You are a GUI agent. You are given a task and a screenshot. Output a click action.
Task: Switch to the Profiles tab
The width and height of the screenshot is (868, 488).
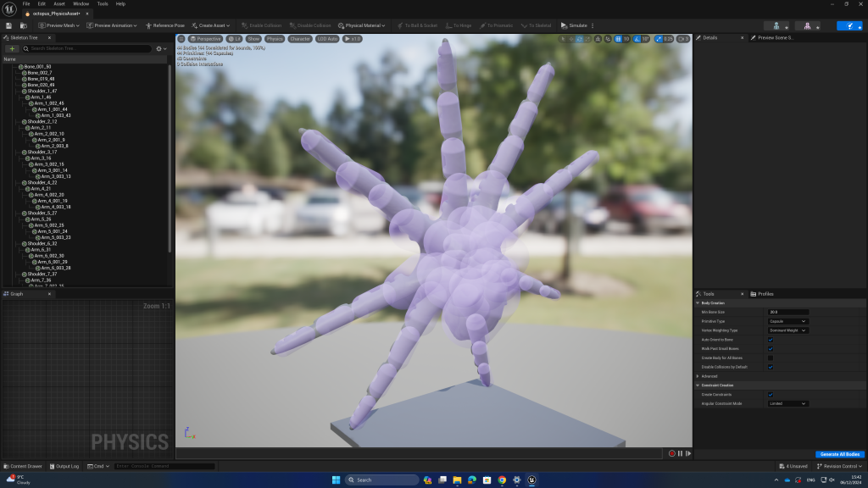tap(762, 294)
